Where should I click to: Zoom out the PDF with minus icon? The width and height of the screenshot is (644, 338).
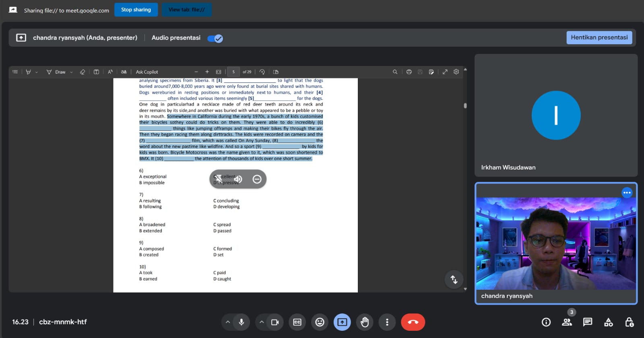coord(196,72)
